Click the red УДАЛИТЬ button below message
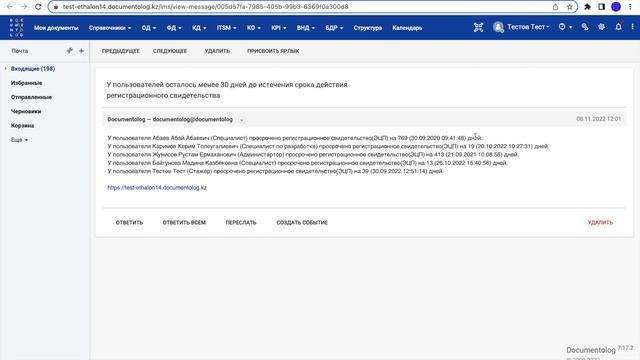This screenshot has height=360, width=640. pos(600,222)
